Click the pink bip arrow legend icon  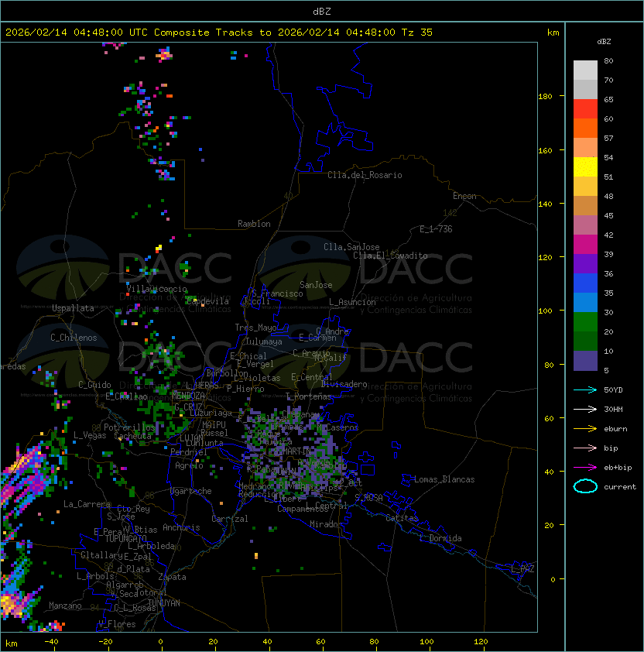(x=585, y=448)
